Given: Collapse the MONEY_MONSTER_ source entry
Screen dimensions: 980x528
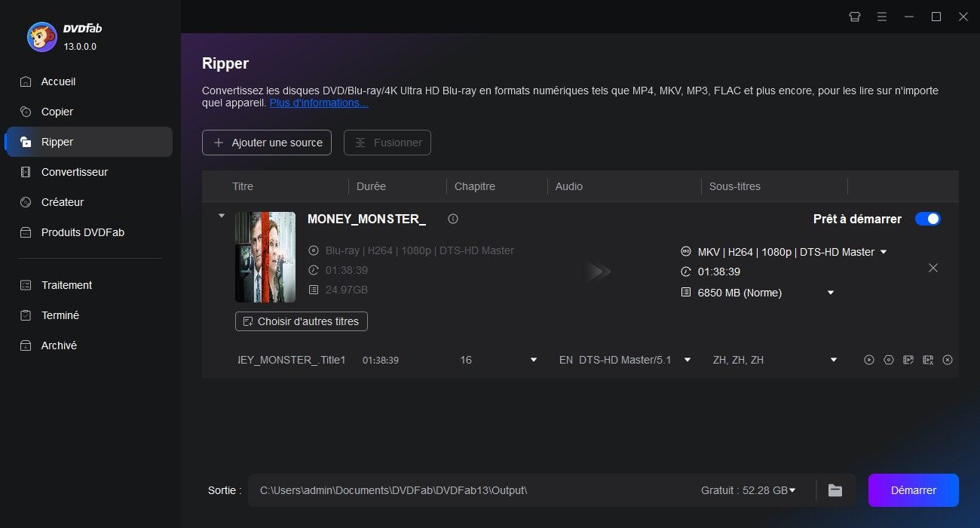Looking at the screenshot, I should 221,216.
